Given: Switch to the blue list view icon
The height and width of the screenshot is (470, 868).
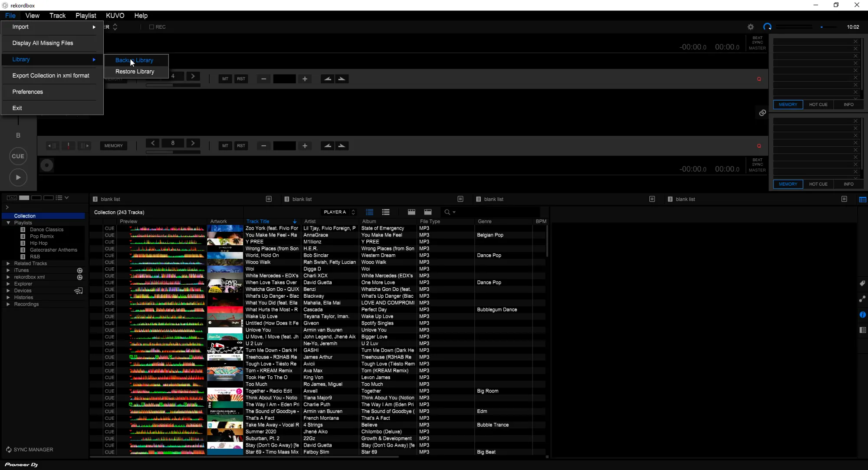Looking at the screenshot, I should pos(369,212).
